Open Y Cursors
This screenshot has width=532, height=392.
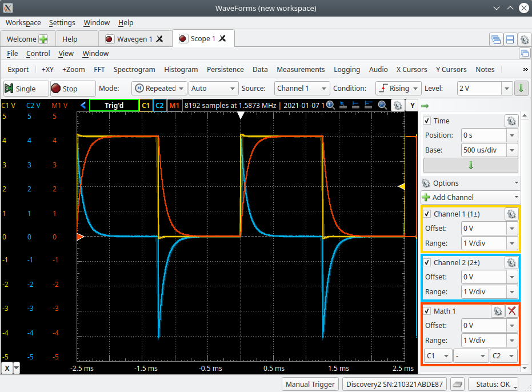coord(451,69)
